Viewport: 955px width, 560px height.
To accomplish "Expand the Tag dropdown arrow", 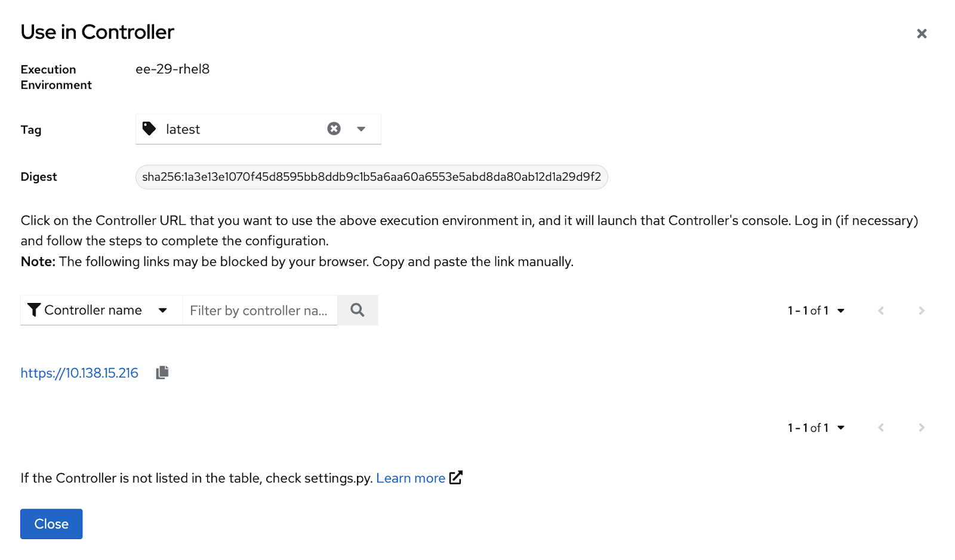I will 361,129.
